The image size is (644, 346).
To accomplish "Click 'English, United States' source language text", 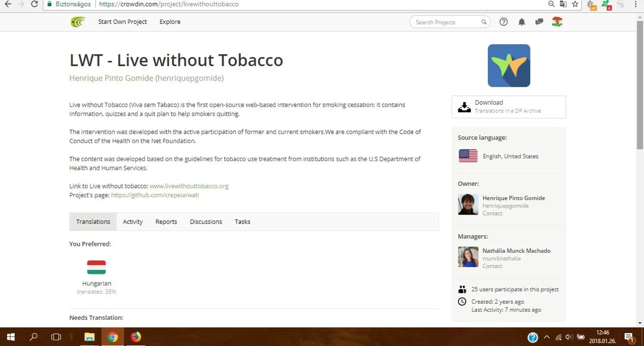I will coord(510,156).
